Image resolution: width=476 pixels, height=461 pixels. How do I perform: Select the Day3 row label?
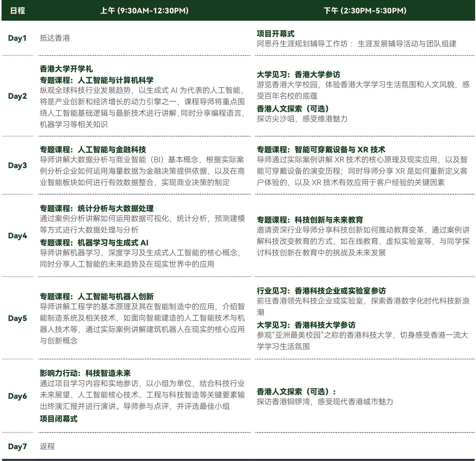[x=17, y=166]
